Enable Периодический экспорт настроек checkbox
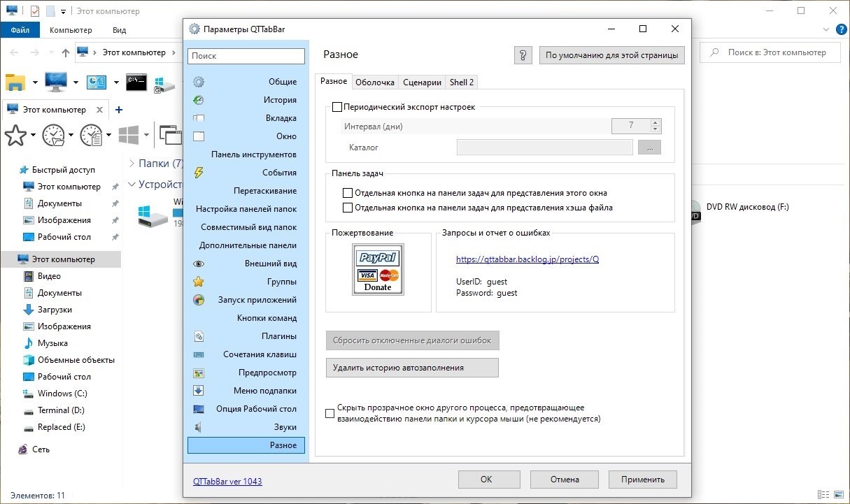The width and height of the screenshot is (850, 504). [337, 107]
